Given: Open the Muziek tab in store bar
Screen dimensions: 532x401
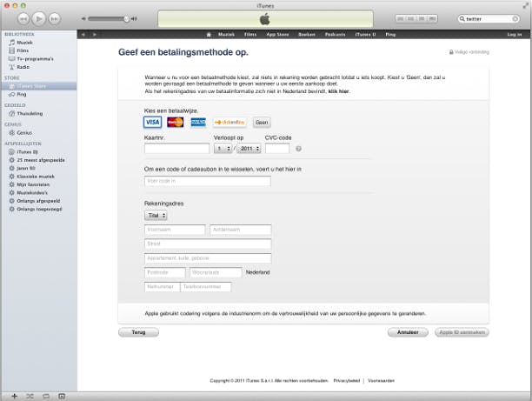Looking at the screenshot, I should tap(226, 34).
